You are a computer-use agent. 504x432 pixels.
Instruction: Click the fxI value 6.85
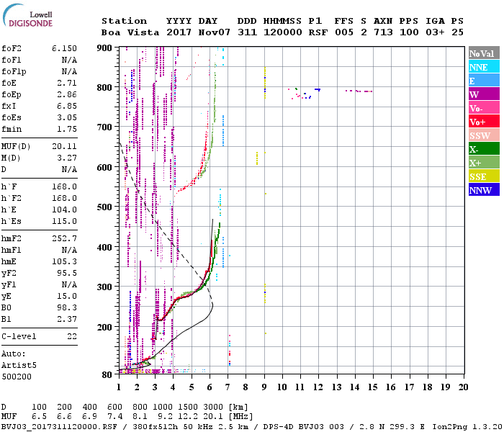(67, 106)
